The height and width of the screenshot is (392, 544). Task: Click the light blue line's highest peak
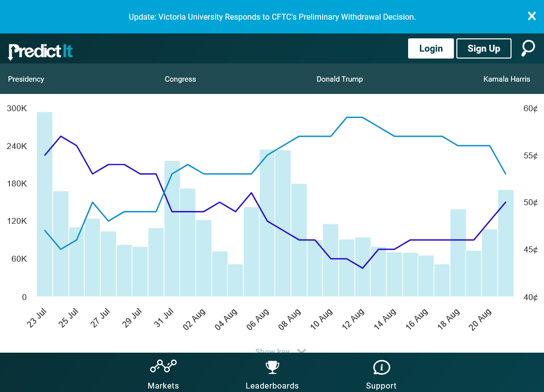354,118
